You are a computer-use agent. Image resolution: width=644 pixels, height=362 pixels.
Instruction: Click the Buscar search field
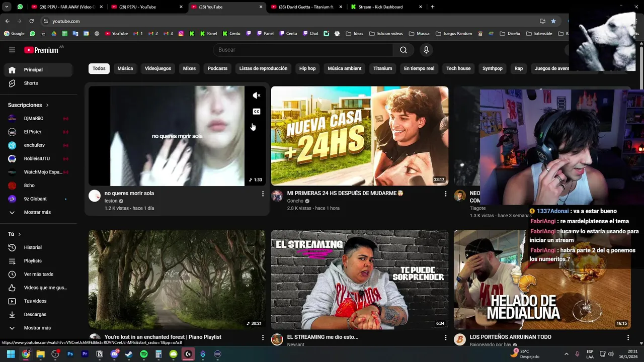[x=303, y=50]
